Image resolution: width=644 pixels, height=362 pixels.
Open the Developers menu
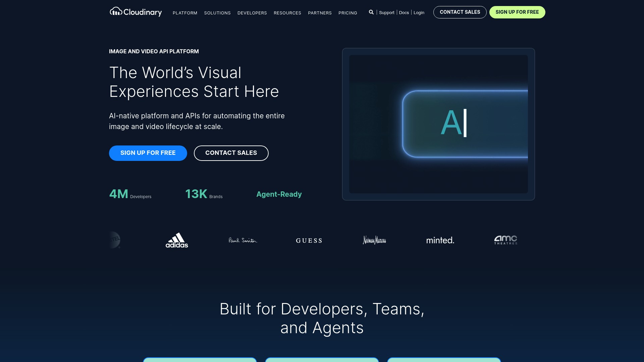coord(252,13)
